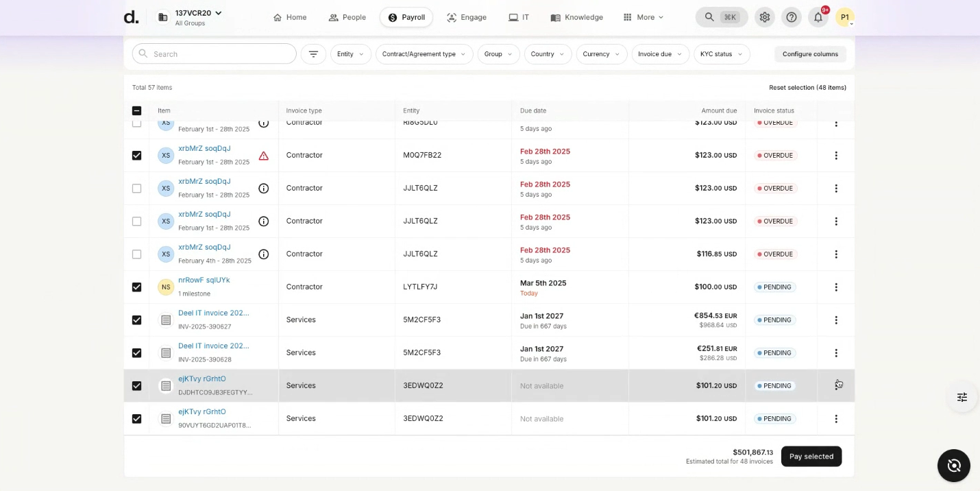Open the row menu for M0Q7FB22 invoice
980x491 pixels.
tap(835, 156)
